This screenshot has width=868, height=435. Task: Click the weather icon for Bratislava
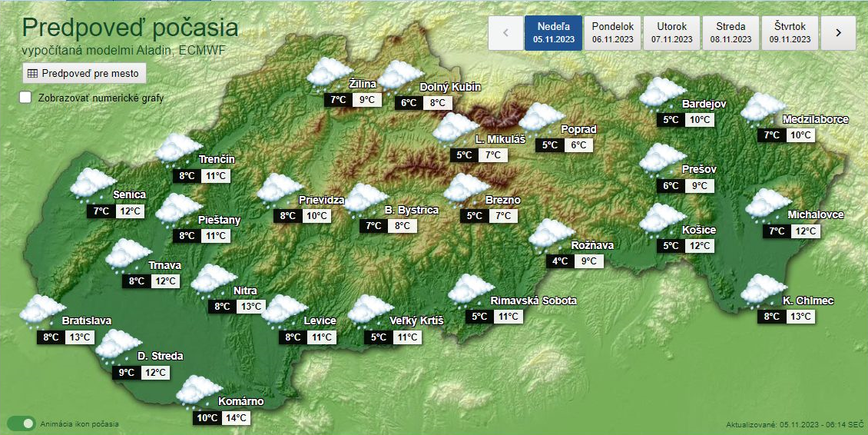click(43, 310)
